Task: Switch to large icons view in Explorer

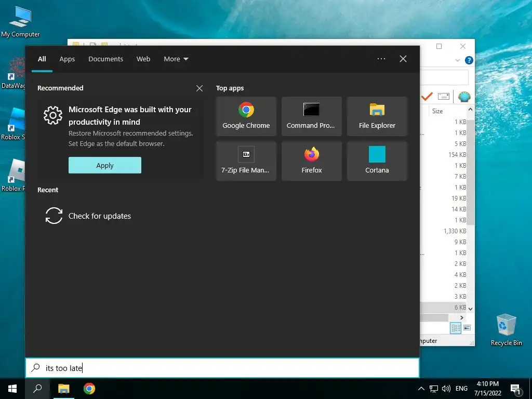Action: point(467,328)
